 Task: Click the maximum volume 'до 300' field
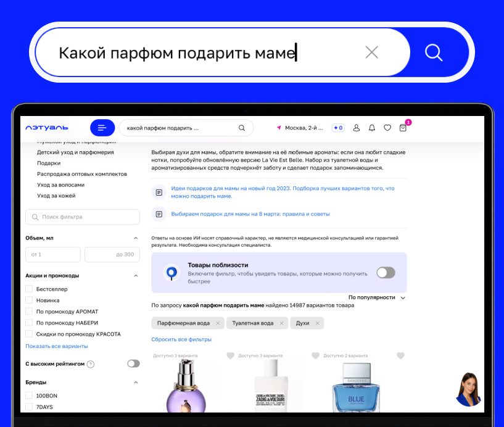pyautogui.click(x=112, y=254)
